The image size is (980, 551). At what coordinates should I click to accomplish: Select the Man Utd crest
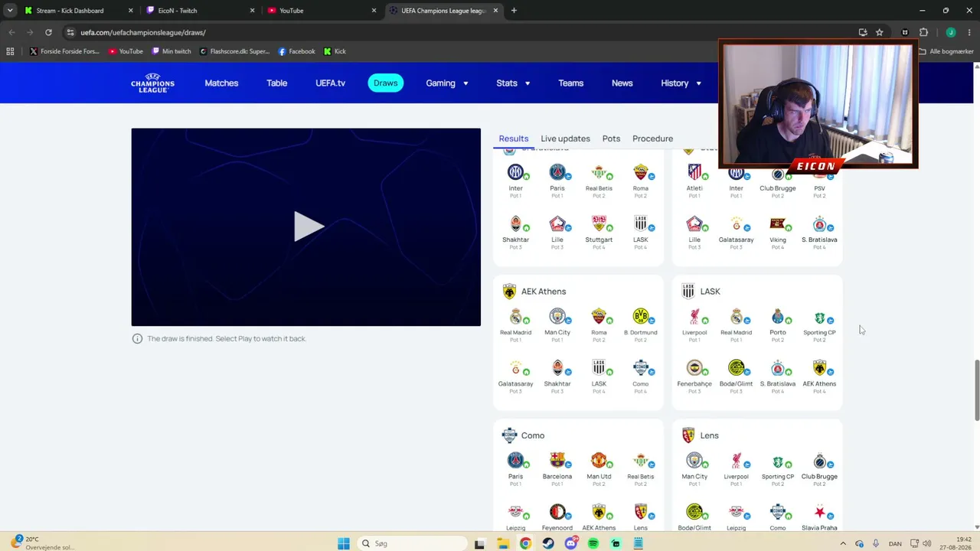[599, 460]
